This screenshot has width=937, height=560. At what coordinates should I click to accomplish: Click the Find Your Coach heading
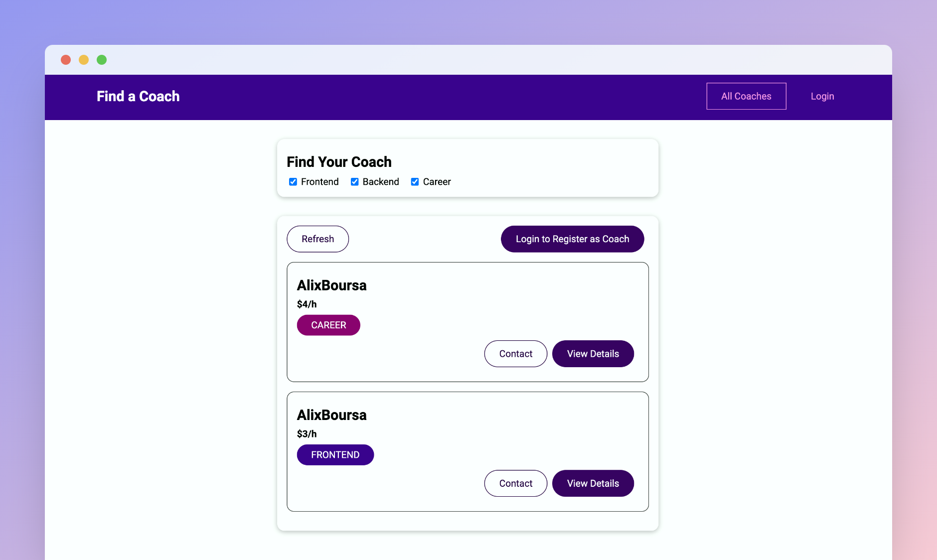click(339, 162)
